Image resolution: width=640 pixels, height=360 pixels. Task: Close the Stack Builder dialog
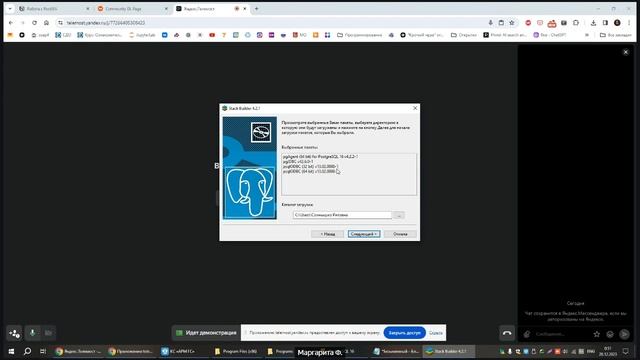pos(415,108)
